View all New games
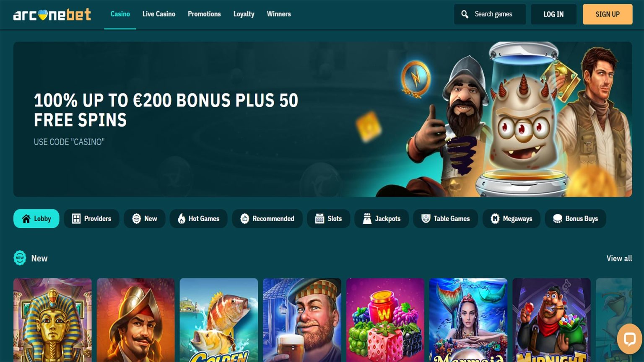The width and height of the screenshot is (644, 362). click(619, 259)
